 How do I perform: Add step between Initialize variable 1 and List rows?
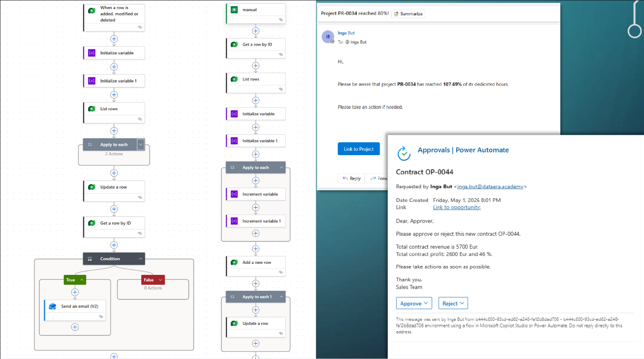pyautogui.click(x=114, y=95)
